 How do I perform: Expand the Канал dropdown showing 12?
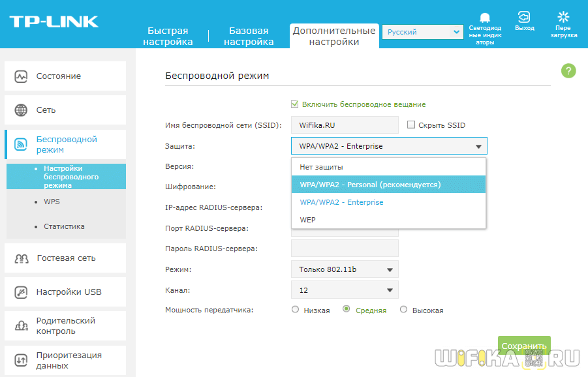pyautogui.click(x=344, y=290)
